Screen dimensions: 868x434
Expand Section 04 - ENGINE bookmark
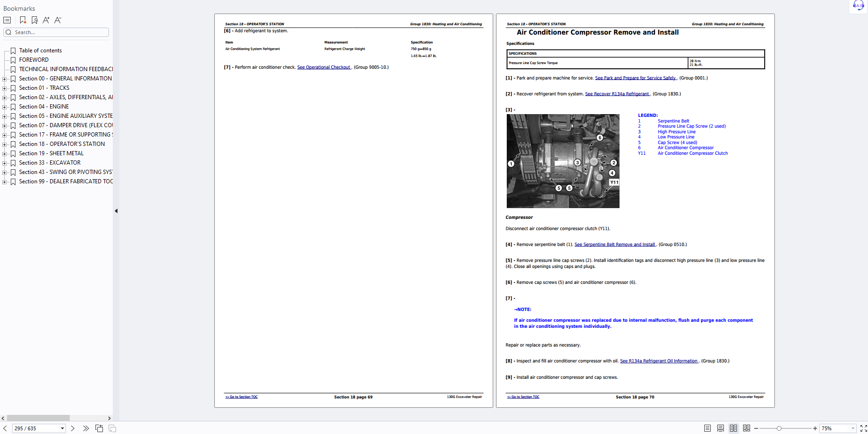point(5,107)
